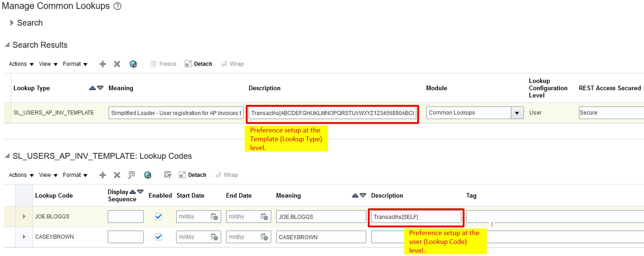Screen dimensions: 644x256
Task: Select CASEY.BROWN lookup code
Action: (55, 237)
